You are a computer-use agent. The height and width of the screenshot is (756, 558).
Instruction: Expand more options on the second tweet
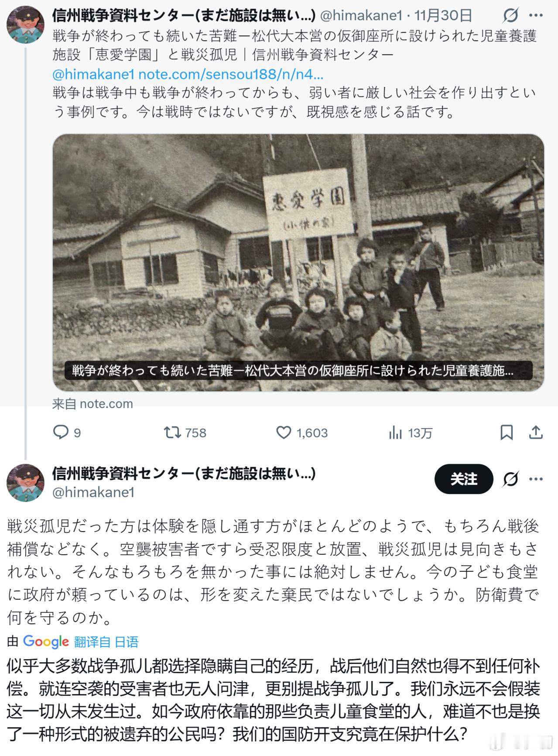point(536,479)
